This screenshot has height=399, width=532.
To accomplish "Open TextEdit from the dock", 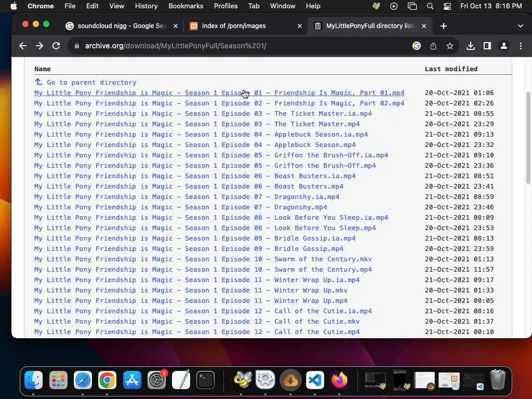I will (x=181, y=380).
